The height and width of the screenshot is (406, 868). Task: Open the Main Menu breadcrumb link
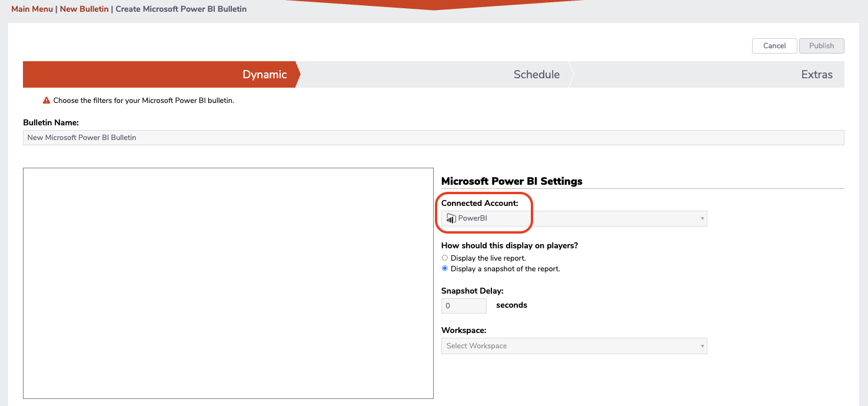click(x=32, y=9)
